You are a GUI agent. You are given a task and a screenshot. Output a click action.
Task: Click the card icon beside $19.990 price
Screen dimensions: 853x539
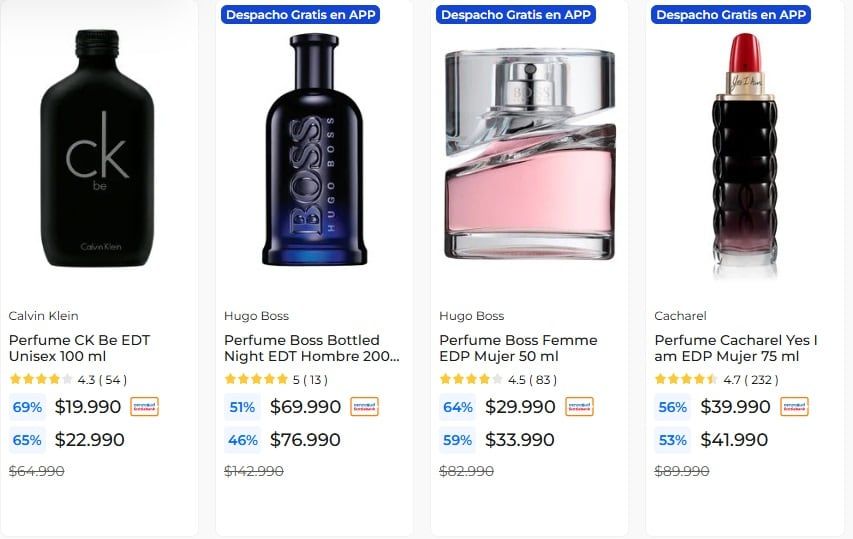coord(144,407)
